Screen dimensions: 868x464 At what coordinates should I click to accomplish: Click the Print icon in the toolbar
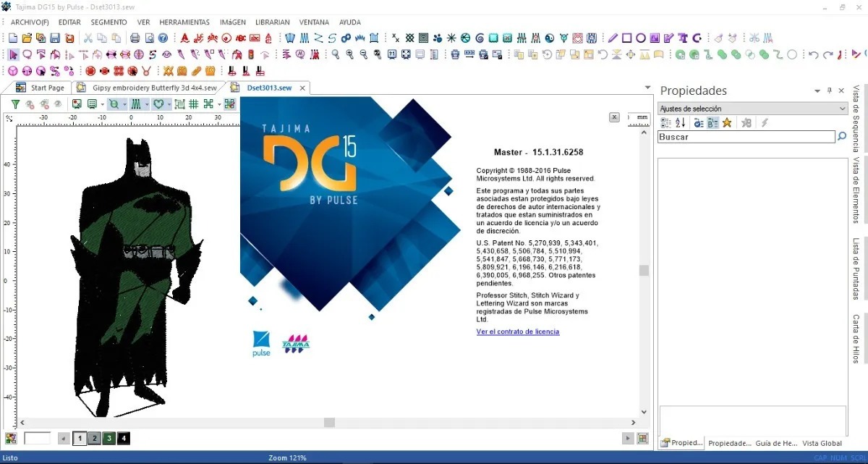pos(135,38)
